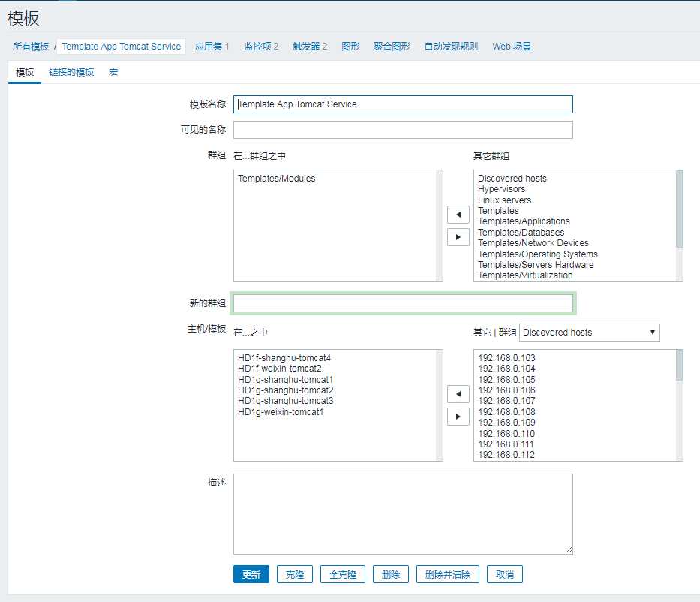Select Templates/Network Devices group
This screenshot has height=602, width=700.
tap(533, 243)
